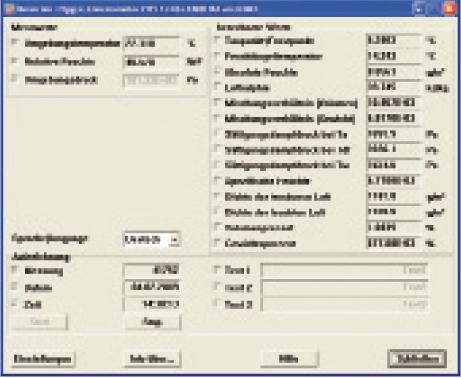Tick the Relative Feuchte checkbox
This screenshot has width=461, height=378.
coord(15,61)
